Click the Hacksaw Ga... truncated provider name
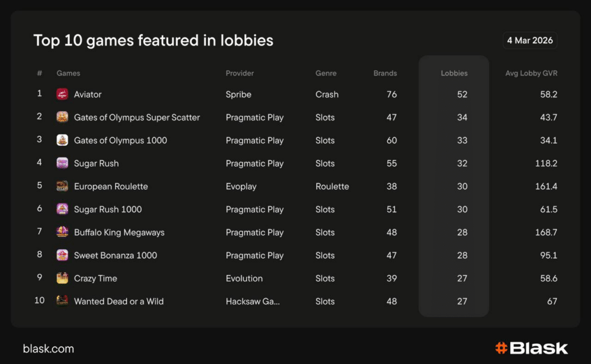This screenshot has height=364, width=591. pos(252,301)
